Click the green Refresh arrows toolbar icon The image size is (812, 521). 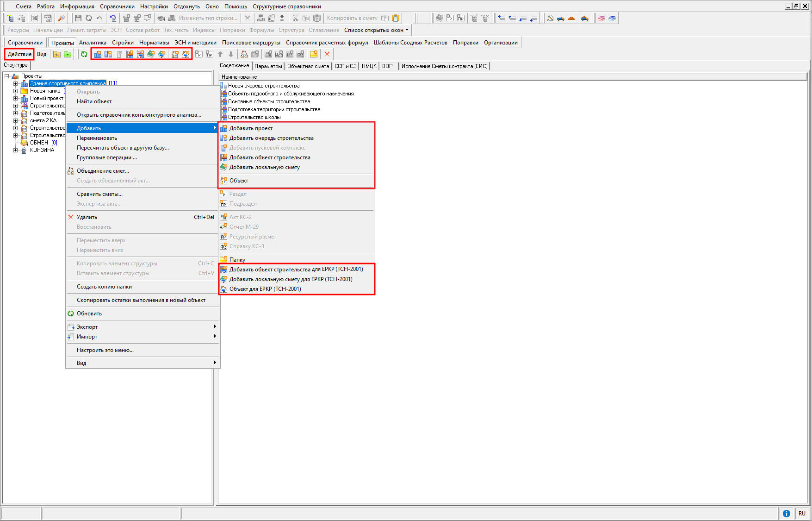(x=84, y=54)
